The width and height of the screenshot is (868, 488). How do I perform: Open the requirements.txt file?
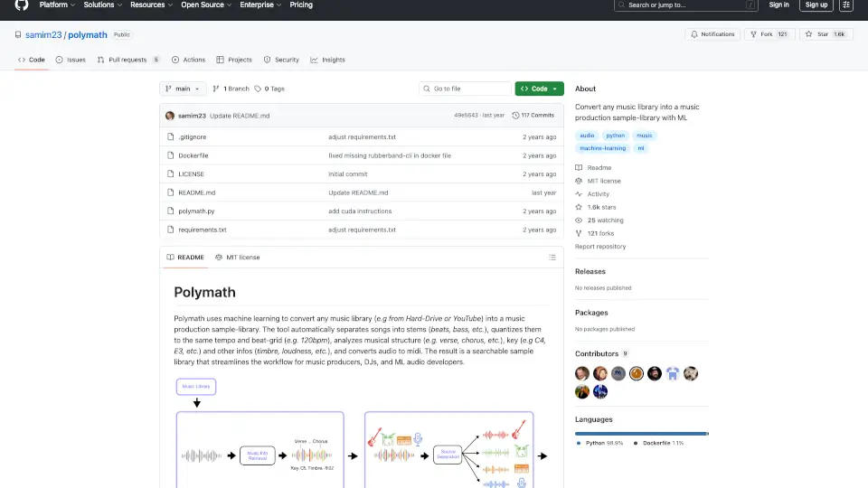pyautogui.click(x=202, y=230)
